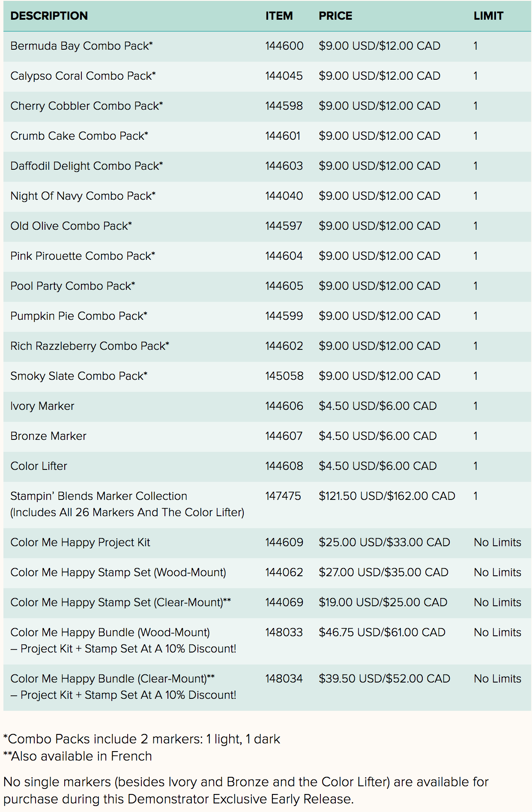Click item number 144604 for Pink Pirouette
The height and width of the screenshot is (812, 532).
click(284, 256)
